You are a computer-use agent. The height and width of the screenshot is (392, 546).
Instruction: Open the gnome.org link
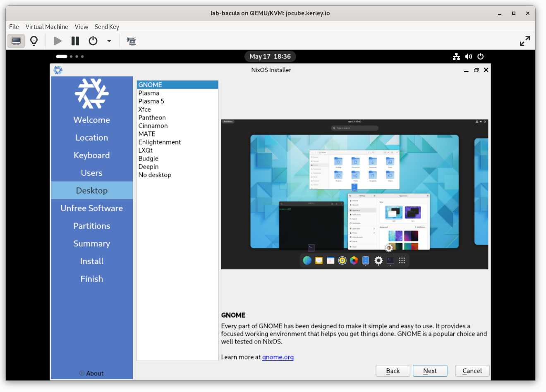tap(278, 357)
